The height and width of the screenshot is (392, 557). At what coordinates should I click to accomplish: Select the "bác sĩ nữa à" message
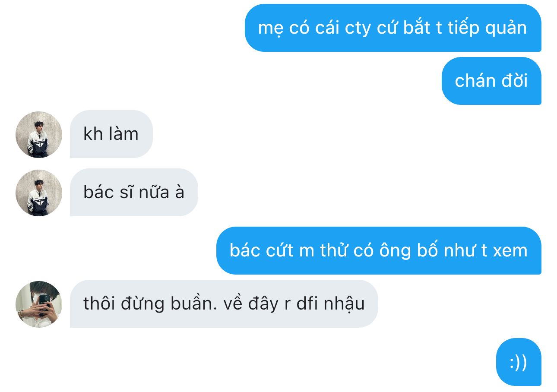point(134,192)
